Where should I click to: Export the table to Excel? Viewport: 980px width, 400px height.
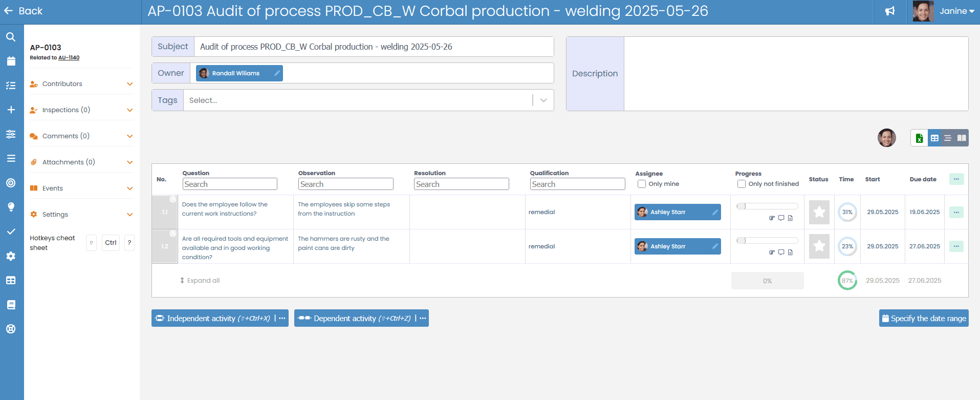click(919, 138)
